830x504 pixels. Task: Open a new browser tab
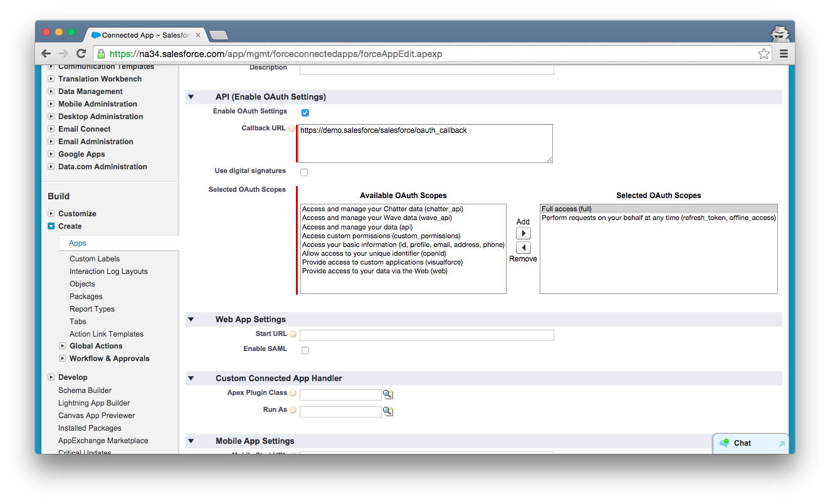[x=219, y=35]
